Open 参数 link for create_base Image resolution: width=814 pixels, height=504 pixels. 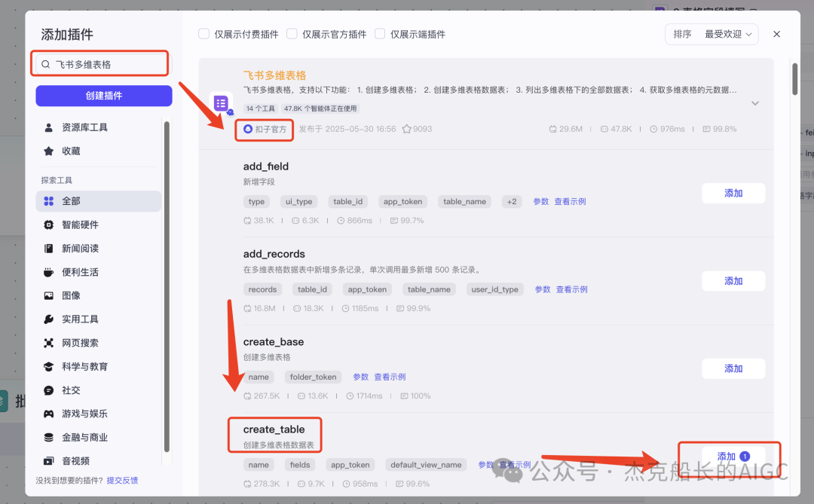click(x=361, y=377)
